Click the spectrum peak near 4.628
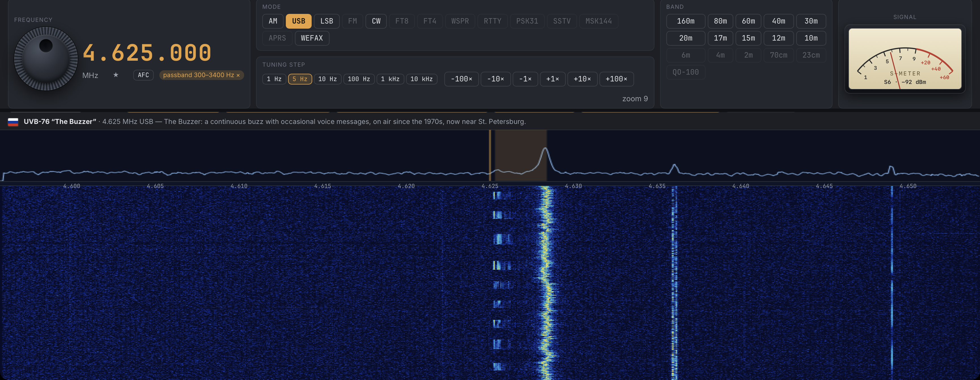Screen dimensions: 980x380 coord(545,148)
